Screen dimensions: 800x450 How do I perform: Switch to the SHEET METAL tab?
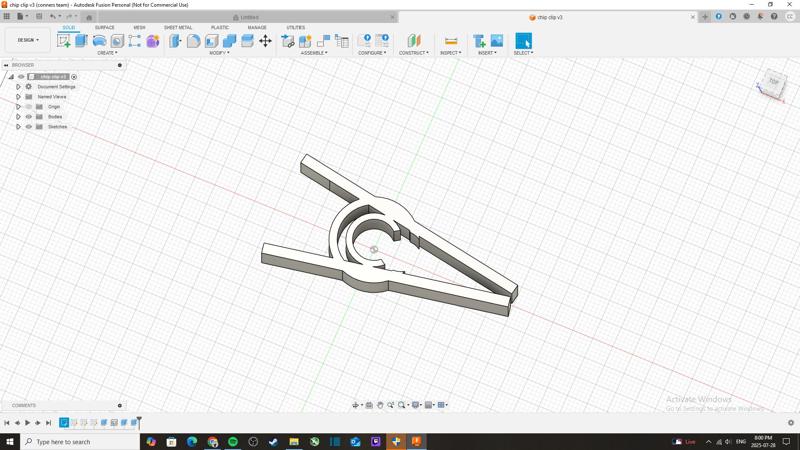click(178, 28)
